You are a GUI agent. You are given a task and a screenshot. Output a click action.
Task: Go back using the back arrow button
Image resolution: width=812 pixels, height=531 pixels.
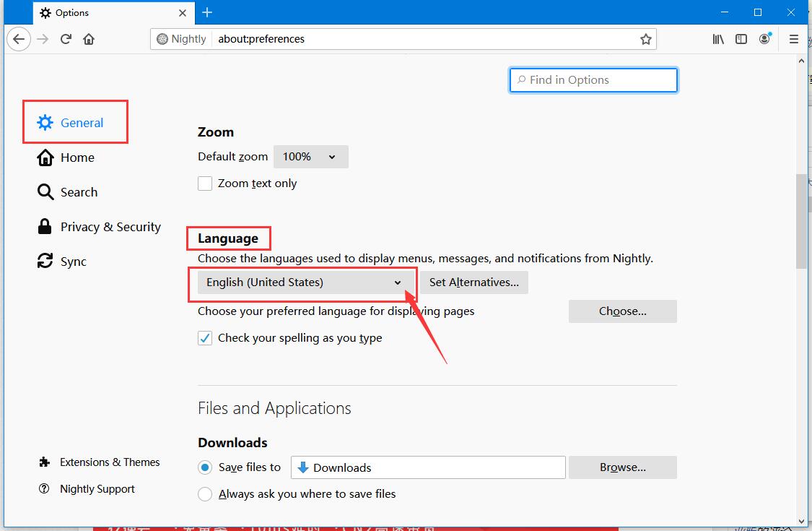[19, 39]
